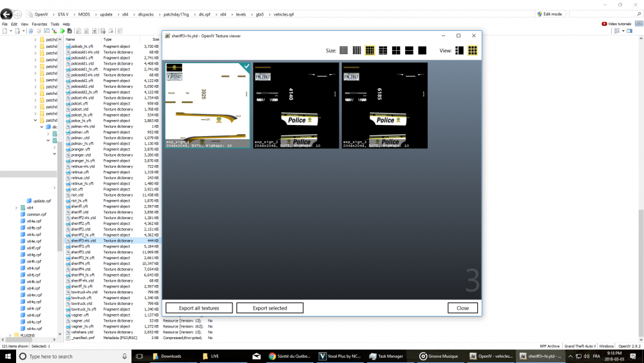Screen dimensions: 644x363
Task: Switch to Groove Musique on taskbar
Action: tap(439, 357)
